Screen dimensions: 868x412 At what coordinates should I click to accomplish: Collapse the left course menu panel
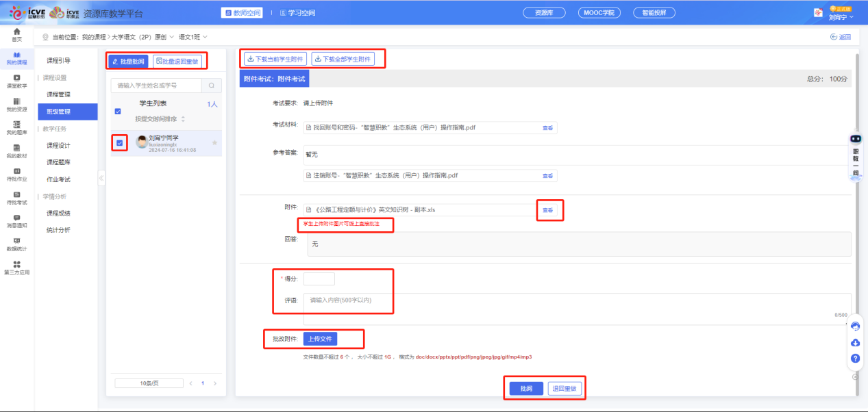point(101,179)
